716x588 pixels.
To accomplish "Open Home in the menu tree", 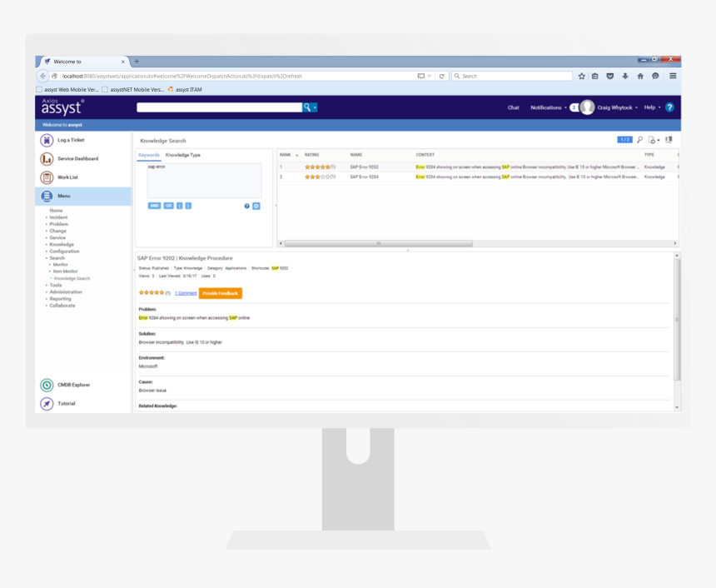I will tap(56, 211).
